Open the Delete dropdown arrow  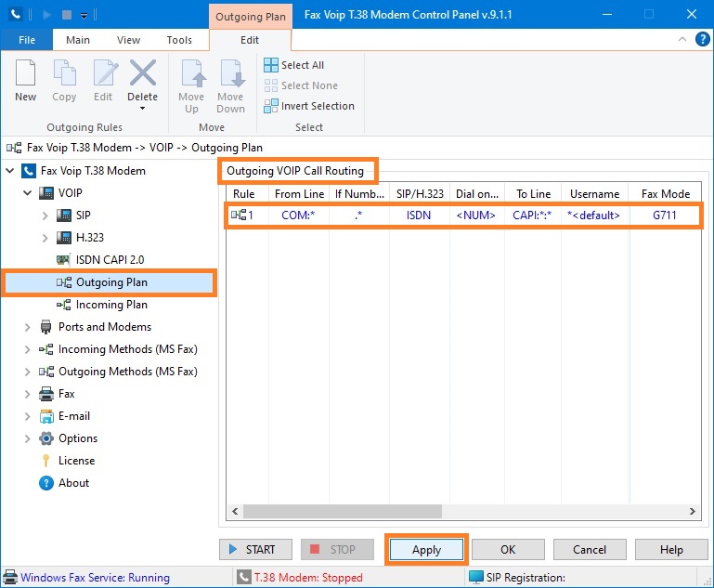click(x=143, y=109)
